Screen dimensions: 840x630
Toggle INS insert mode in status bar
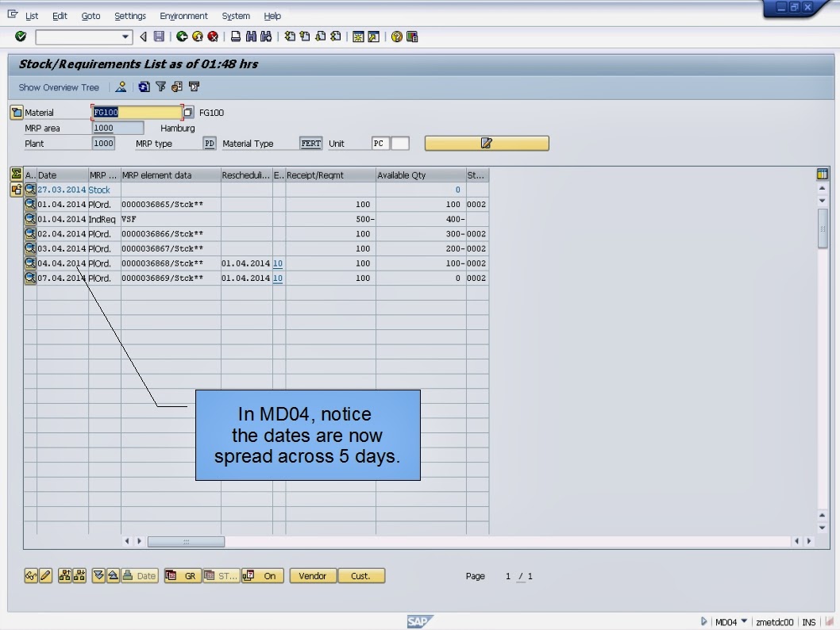pyautogui.click(x=807, y=622)
